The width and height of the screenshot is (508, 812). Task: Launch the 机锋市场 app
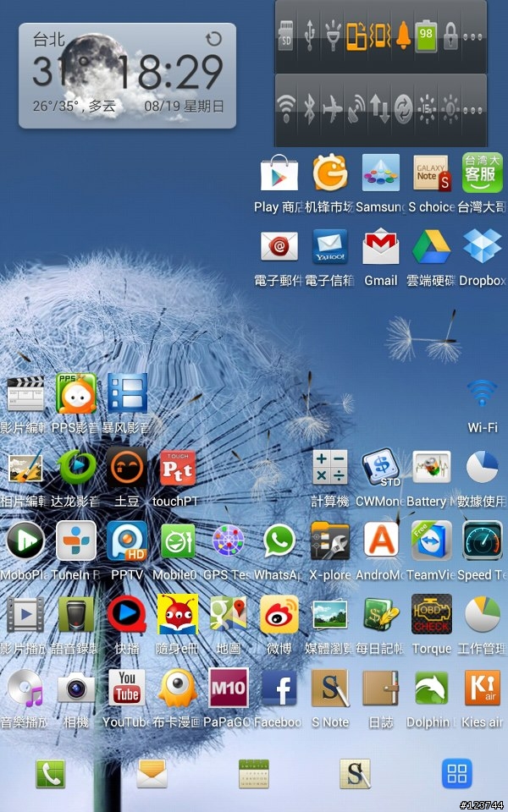(329, 174)
